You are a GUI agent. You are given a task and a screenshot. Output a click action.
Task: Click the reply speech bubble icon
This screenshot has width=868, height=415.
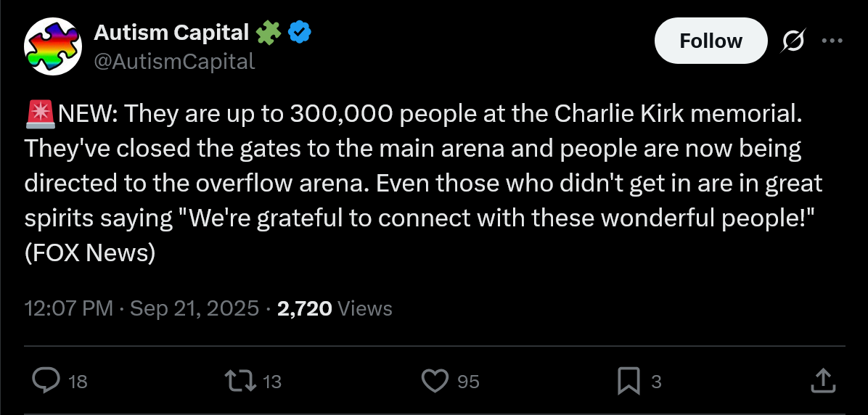[x=46, y=381]
